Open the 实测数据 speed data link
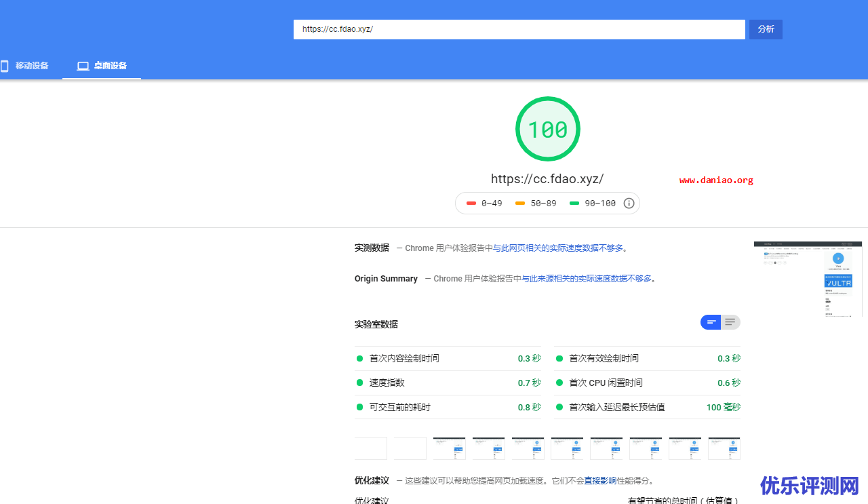Screen dimensions: 868x504 [559, 248]
